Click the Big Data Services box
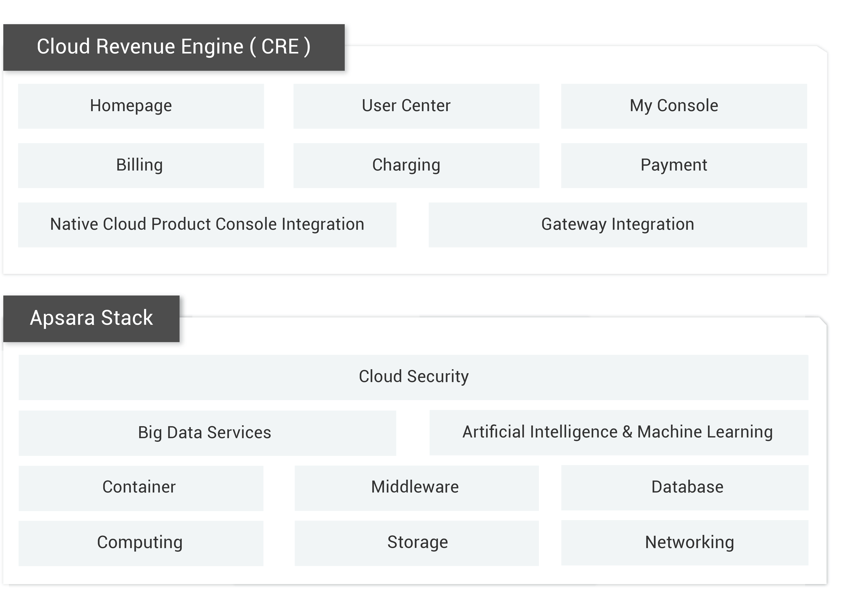The image size is (868, 608). [207, 433]
